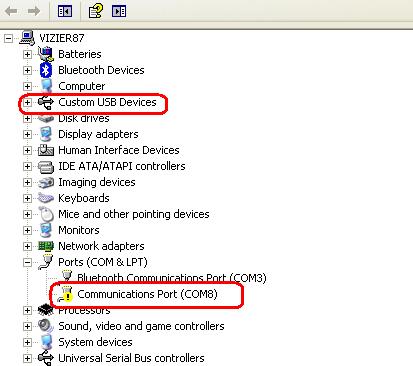Click the Sound, video and game controllers icon
The width and height of the screenshot is (413, 366).
(46, 326)
